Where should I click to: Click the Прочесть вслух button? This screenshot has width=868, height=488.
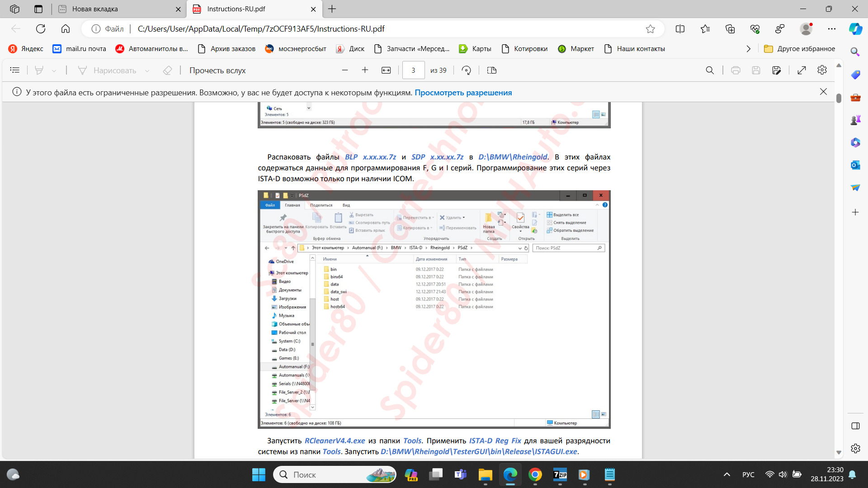pos(217,70)
